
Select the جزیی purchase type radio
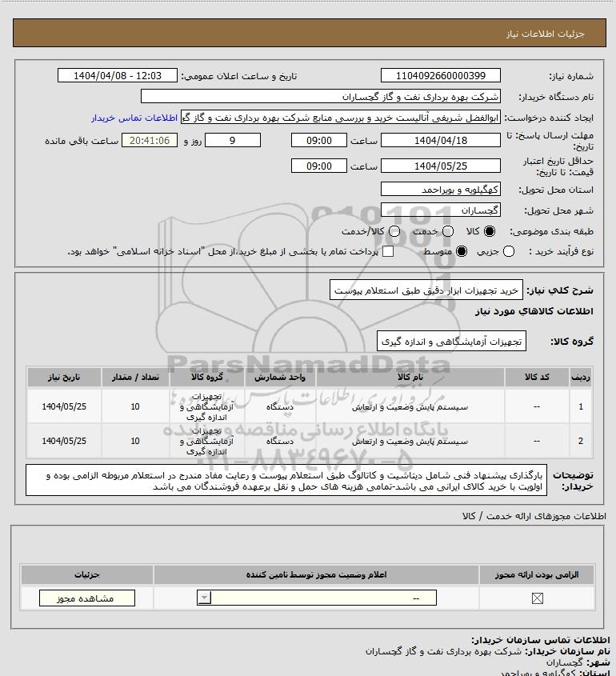point(509,251)
